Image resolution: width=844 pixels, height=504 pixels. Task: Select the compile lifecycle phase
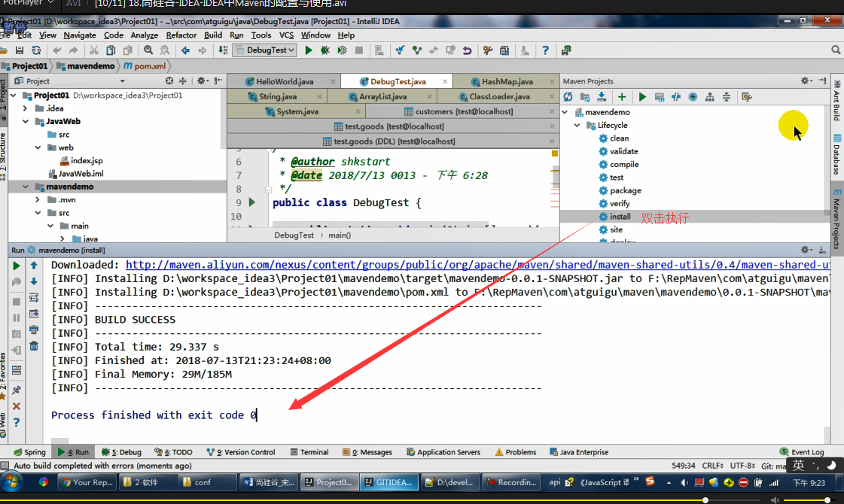point(624,164)
